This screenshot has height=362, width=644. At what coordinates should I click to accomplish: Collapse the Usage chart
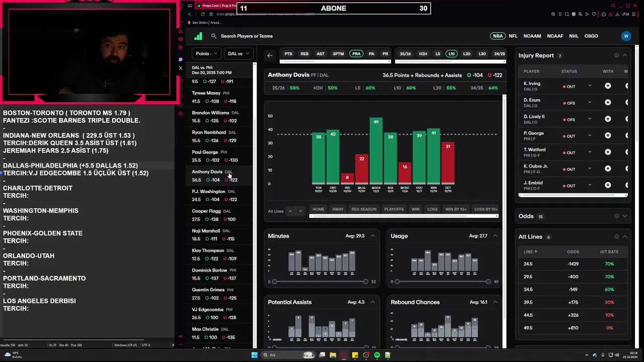coord(495,236)
